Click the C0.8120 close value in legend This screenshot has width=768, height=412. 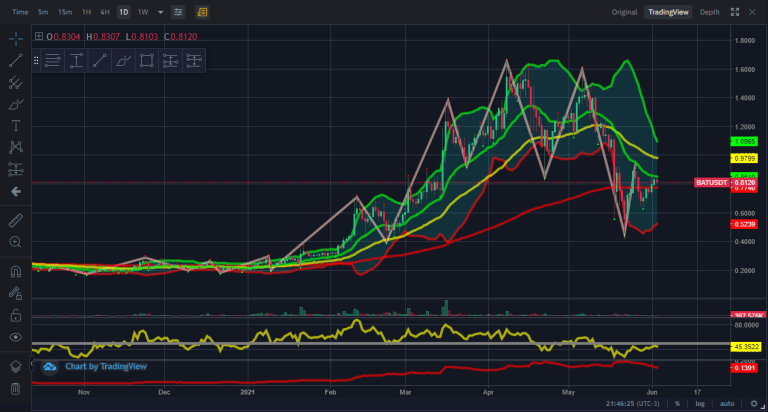click(181, 36)
